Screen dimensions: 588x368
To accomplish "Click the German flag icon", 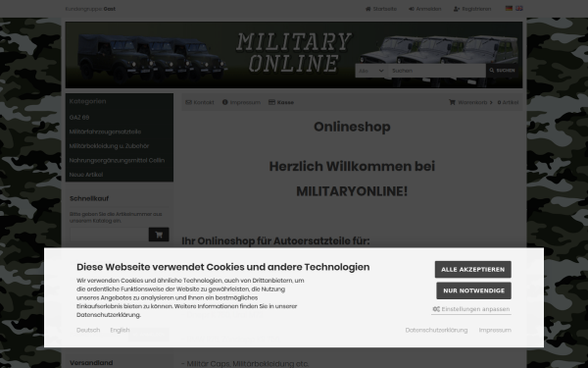I will (x=509, y=8).
